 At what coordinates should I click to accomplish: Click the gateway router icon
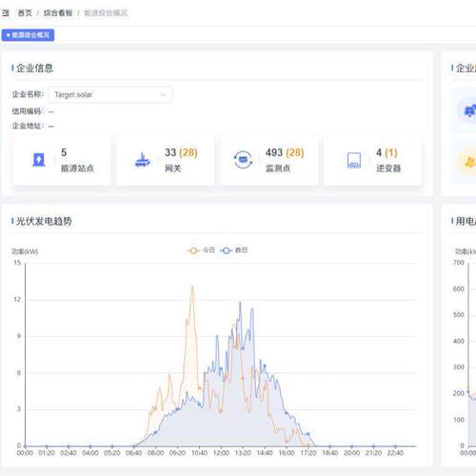143,160
